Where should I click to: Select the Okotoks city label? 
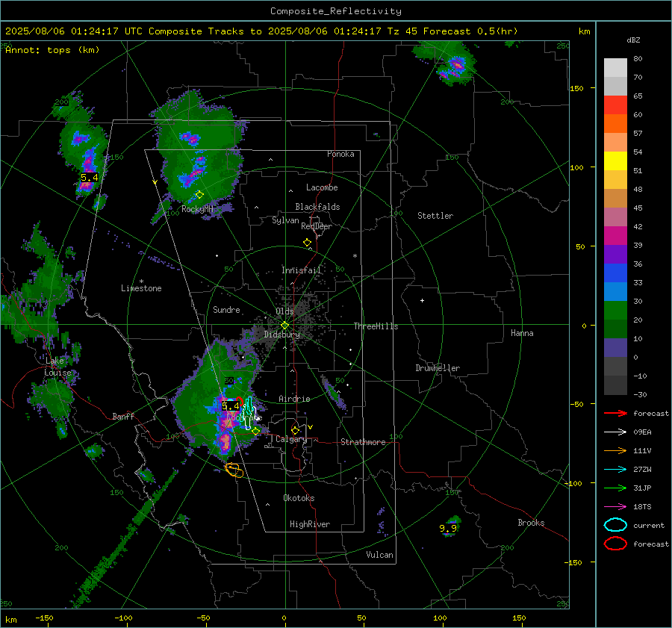pyautogui.click(x=299, y=498)
